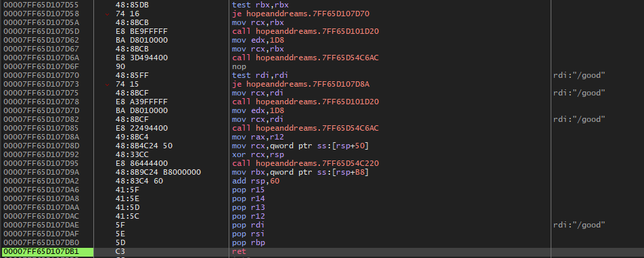The image size is (644, 258).
Task: Click je hopeanddreams.7FF65D107D8A instruction
Action: point(300,84)
